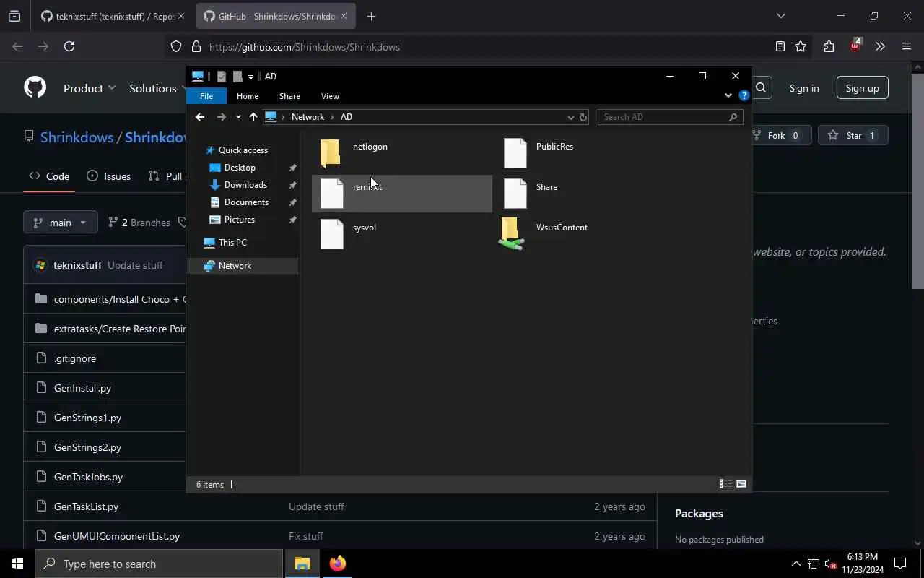Open Customize Quick Access Toolbar dropdown
The image size is (924, 578).
click(x=250, y=77)
